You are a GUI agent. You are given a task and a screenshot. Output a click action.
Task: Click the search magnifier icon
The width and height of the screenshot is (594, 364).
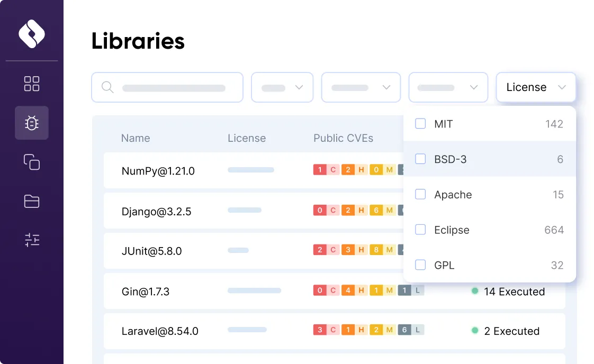[x=107, y=87]
